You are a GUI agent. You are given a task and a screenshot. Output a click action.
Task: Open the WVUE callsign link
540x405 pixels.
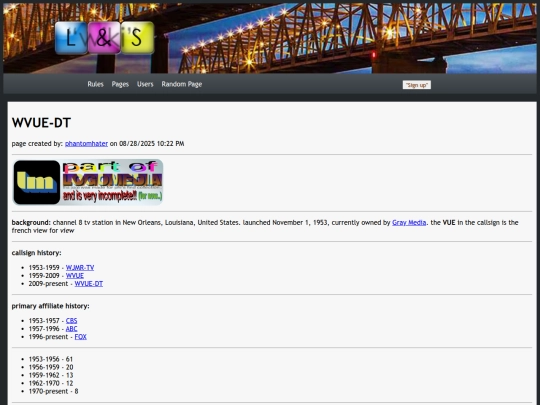(x=75, y=276)
